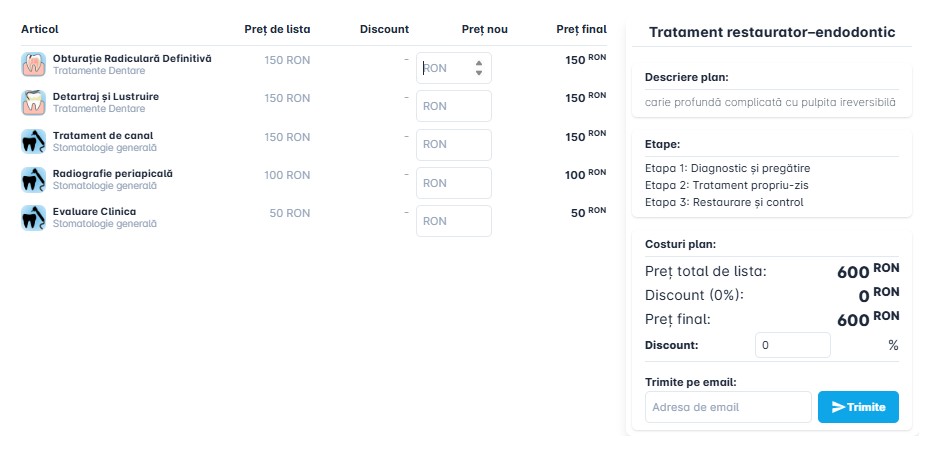Viewport: 938px width, 456px height.
Task: Click the Preț nou field for Detartraj și Lustruire
Action: (x=453, y=106)
